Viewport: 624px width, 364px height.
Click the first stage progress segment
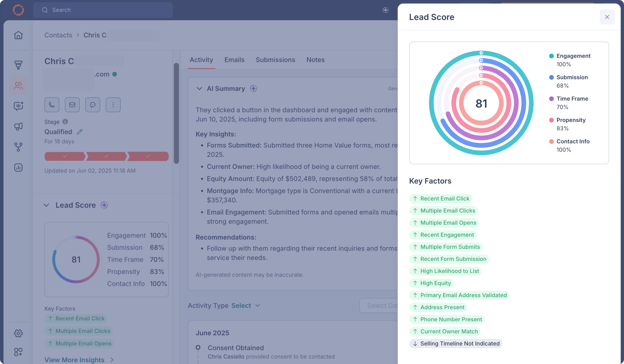click(65, 156)
